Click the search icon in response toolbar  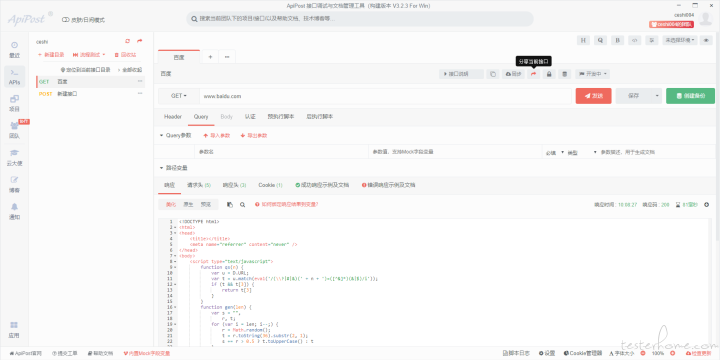point(242,205)
